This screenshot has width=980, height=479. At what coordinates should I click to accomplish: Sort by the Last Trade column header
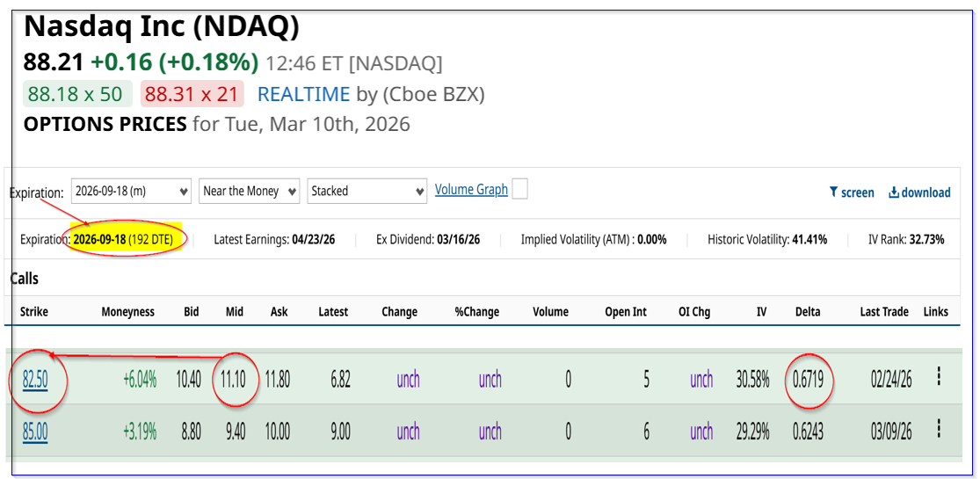(x=883, y=312)
